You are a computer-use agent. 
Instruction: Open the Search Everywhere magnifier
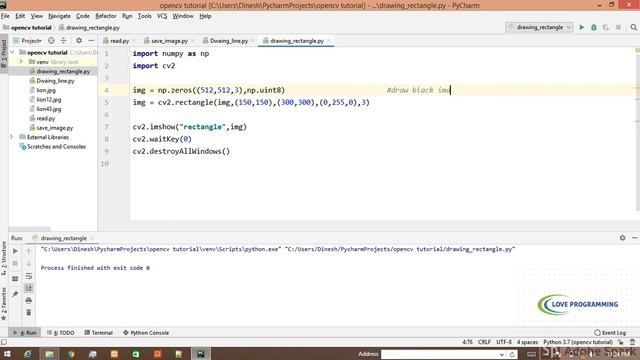[x=633, y=27]
